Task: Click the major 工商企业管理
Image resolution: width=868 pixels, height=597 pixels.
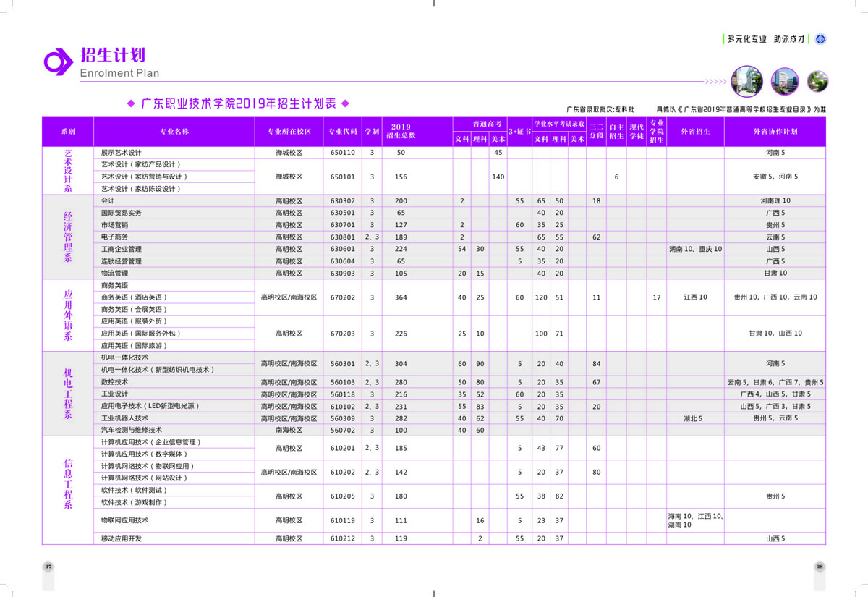Action: [x=122, y=249]
